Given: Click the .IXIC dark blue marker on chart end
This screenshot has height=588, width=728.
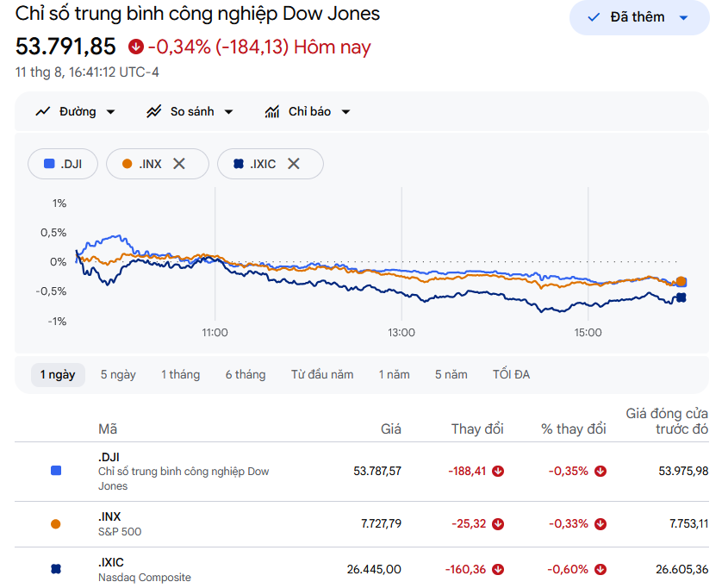Looking at the screenshot, I should 681,297.
